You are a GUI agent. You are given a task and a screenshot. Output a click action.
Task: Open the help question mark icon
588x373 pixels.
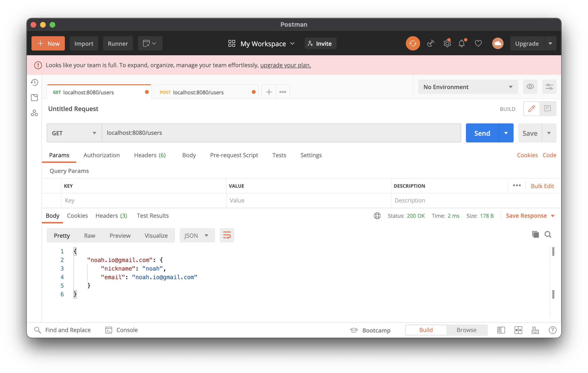(x=552, y=330)
